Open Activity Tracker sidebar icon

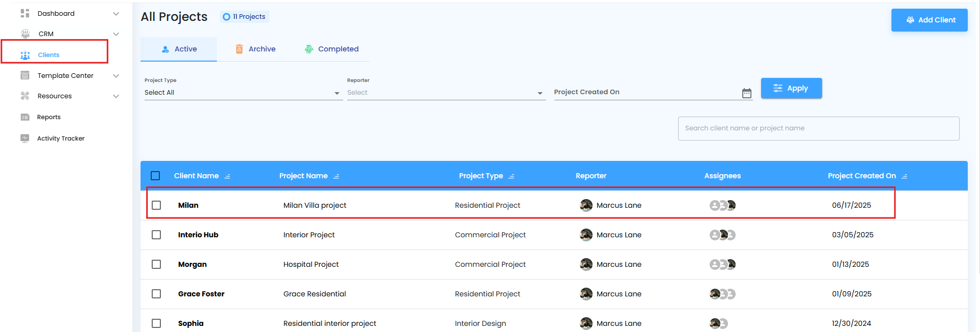point(25,139)
